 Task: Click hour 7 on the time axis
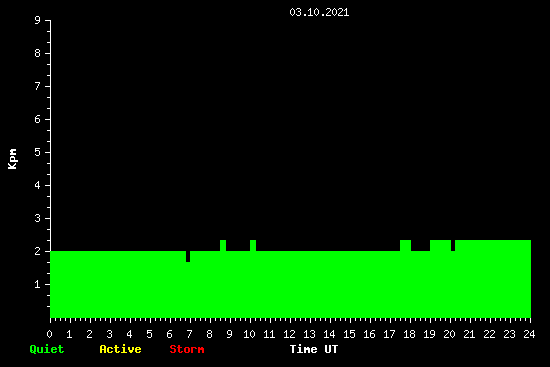pyautogui.click(x=189, y=334)
